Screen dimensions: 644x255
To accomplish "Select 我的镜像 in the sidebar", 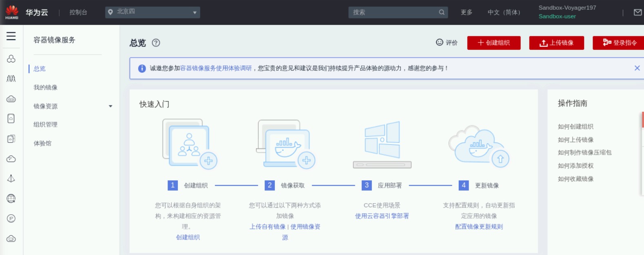I will [x=45, y=87].
